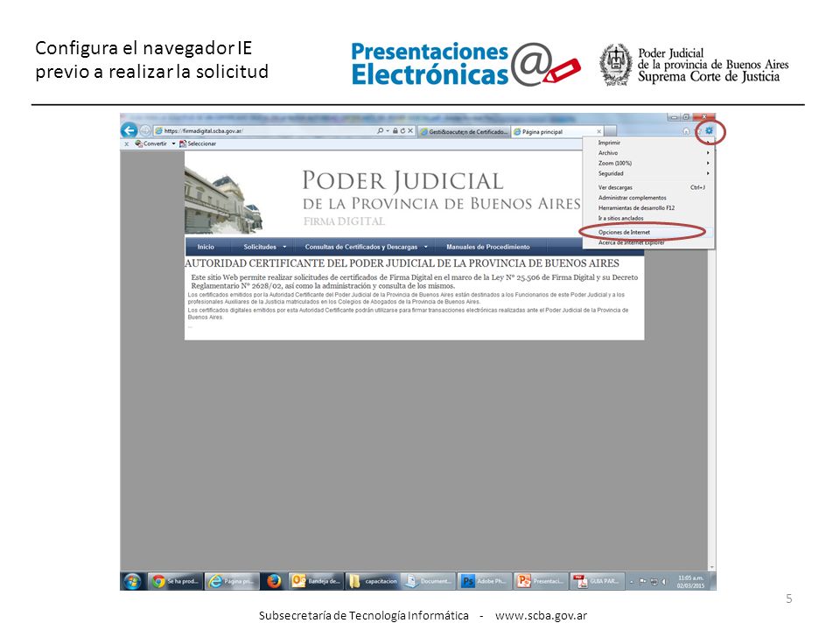The width and height of the screenshot is (840, 630).
Task: Switch to Internet Explorer taskbar item Página pri...
Action: (x=232, y=581)
